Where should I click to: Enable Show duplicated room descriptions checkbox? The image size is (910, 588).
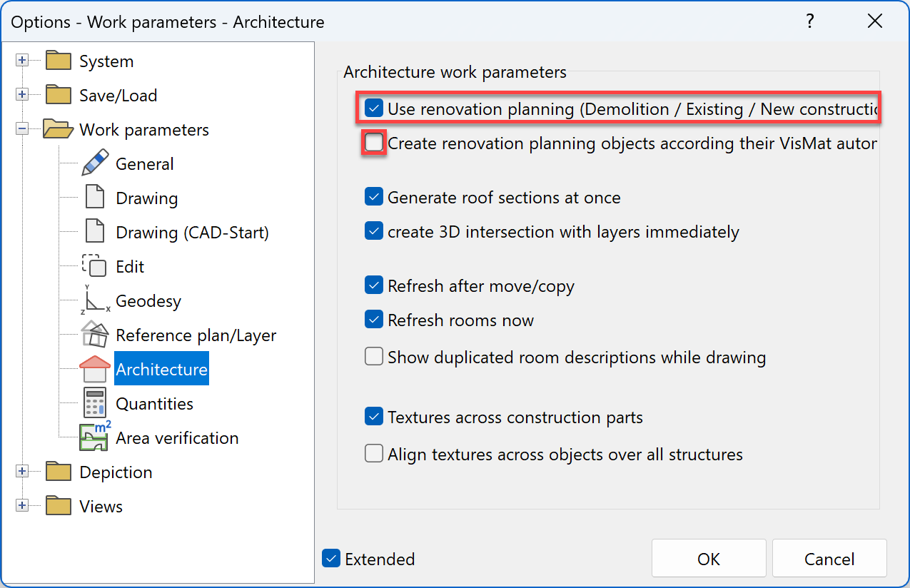click(373, 357)
